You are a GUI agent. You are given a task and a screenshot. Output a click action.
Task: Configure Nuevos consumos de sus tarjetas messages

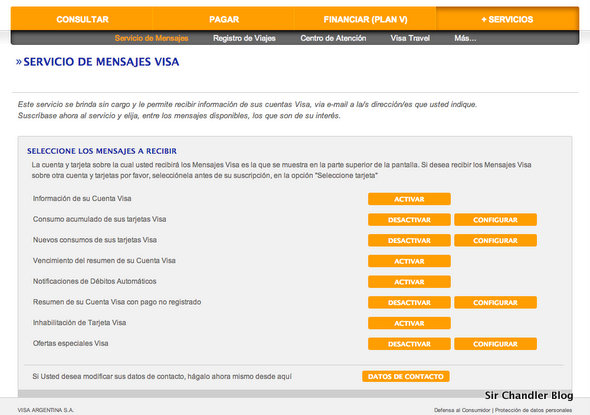tap(495, 240)
